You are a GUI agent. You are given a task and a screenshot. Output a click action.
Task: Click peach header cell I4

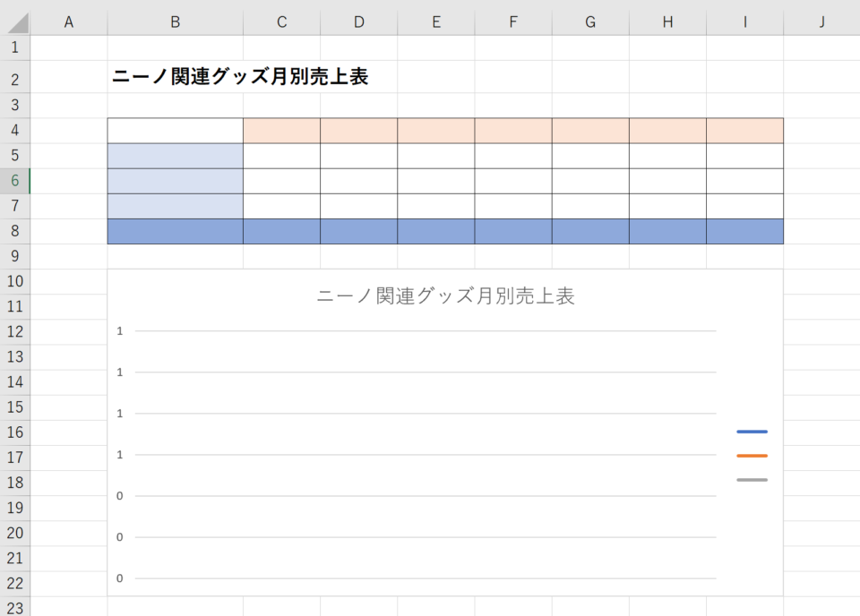click(x=744, y=131)
